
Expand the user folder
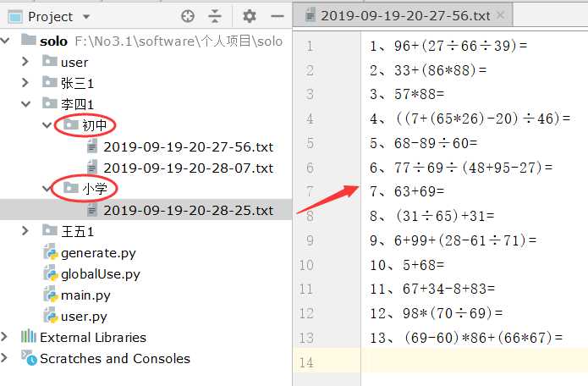[x=25, y=62]
